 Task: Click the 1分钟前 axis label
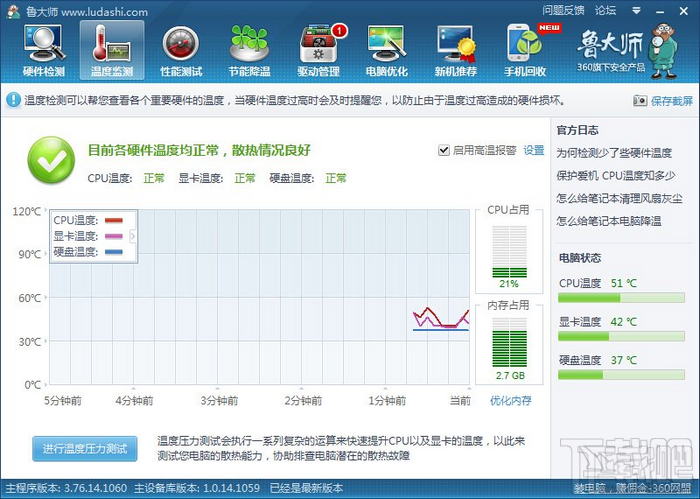point(387,400)
